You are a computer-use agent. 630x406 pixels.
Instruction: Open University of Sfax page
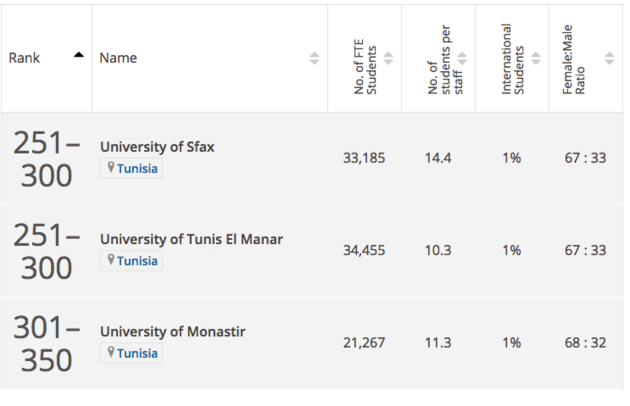click(157, 147)
